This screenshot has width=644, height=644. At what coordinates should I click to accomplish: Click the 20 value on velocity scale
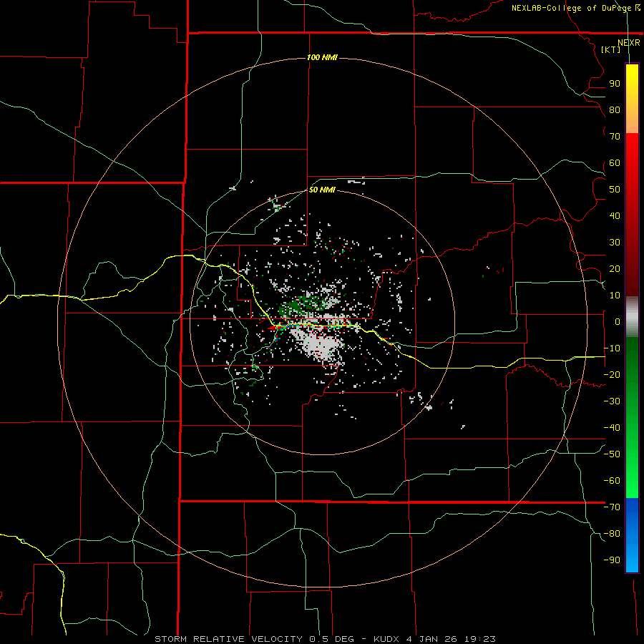(x=615, y=268)
